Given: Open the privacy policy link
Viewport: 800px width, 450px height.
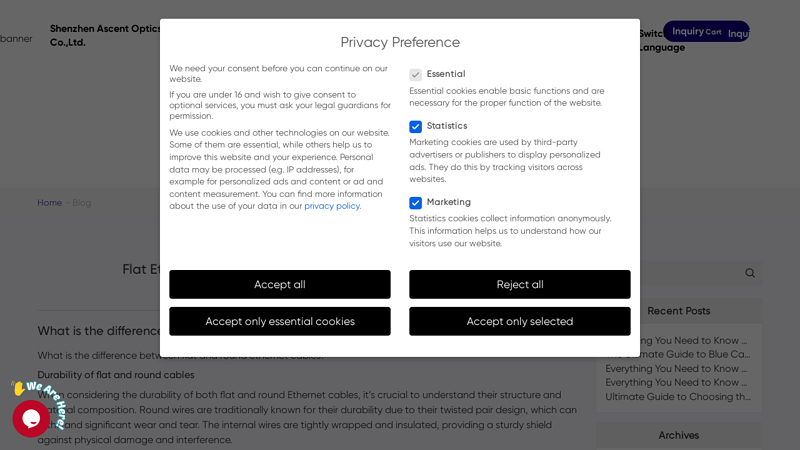Looking at the screenshot, I should (332, 206).
